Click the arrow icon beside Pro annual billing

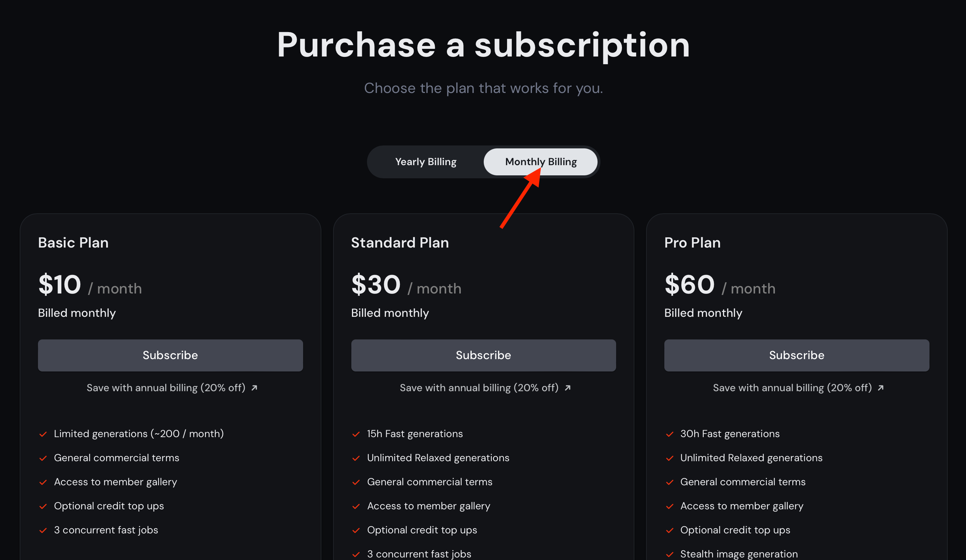click(881, 388)
